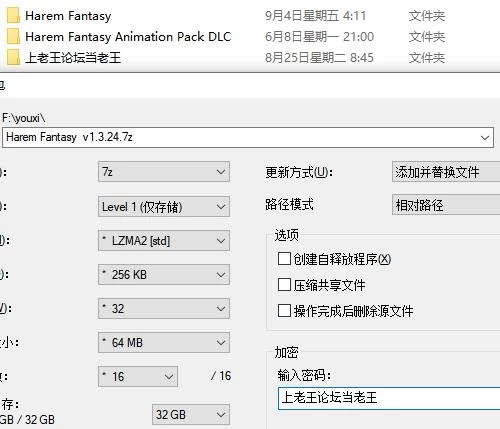Click the 输入密码 password input field
This screenshot has width=500, height=429.
point(389,398)
